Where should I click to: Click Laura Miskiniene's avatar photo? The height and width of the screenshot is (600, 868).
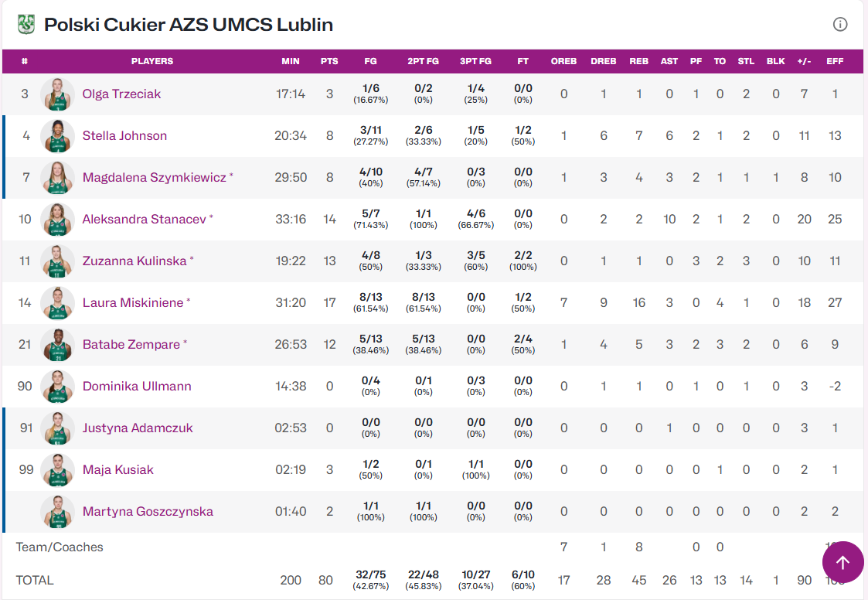[57, 302]
